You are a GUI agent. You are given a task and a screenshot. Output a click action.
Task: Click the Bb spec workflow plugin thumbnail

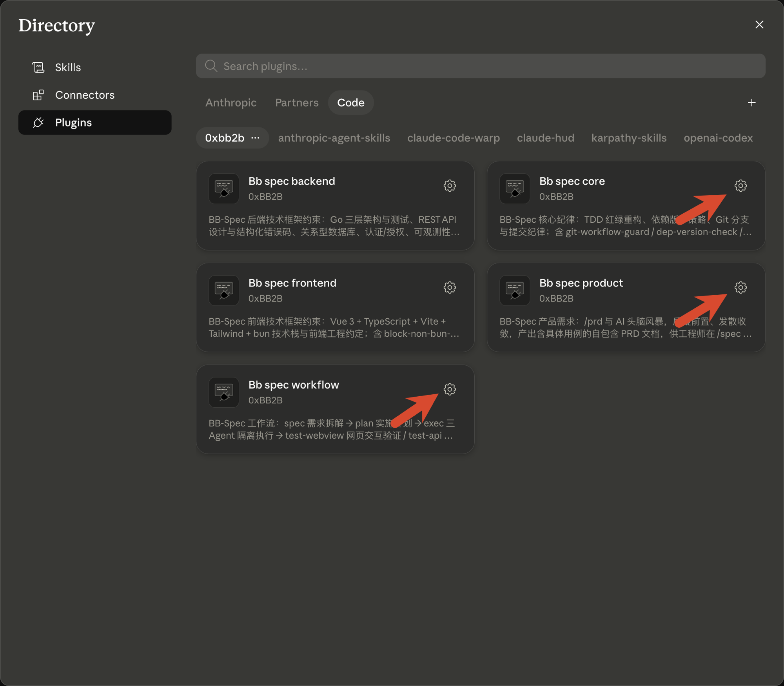coord(224,392)
